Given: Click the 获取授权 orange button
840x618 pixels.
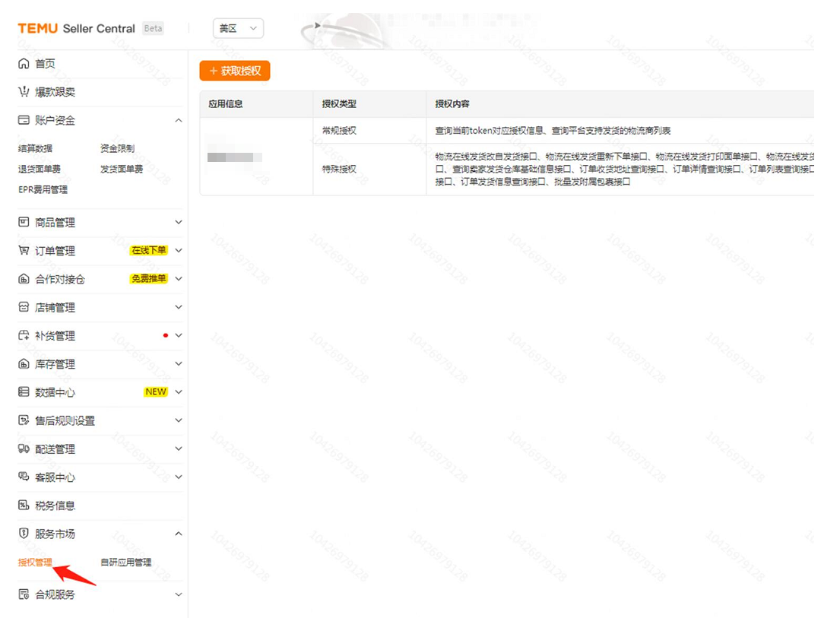Looking at the screenshot, I should pos(235,71).
